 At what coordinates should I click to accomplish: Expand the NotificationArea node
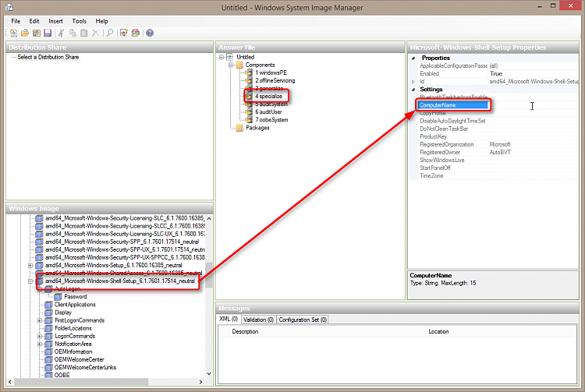click(40, 344)
